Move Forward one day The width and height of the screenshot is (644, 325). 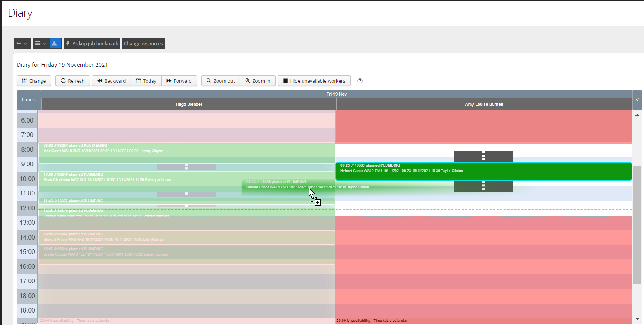coord(179,81)
